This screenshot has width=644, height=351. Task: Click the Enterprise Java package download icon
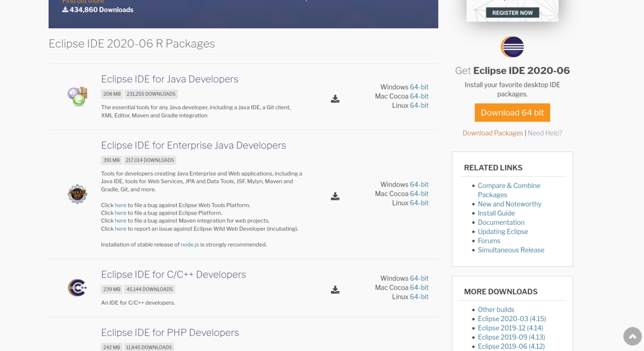tap(335, 196)
